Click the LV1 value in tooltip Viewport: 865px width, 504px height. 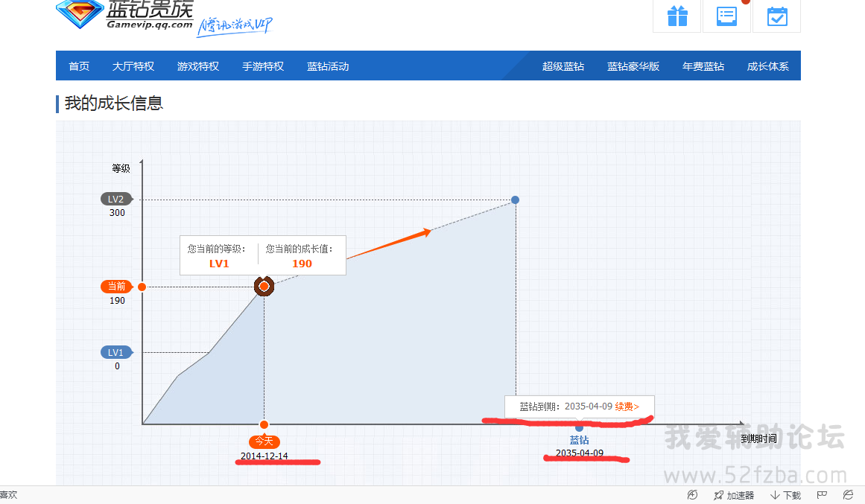219,264
